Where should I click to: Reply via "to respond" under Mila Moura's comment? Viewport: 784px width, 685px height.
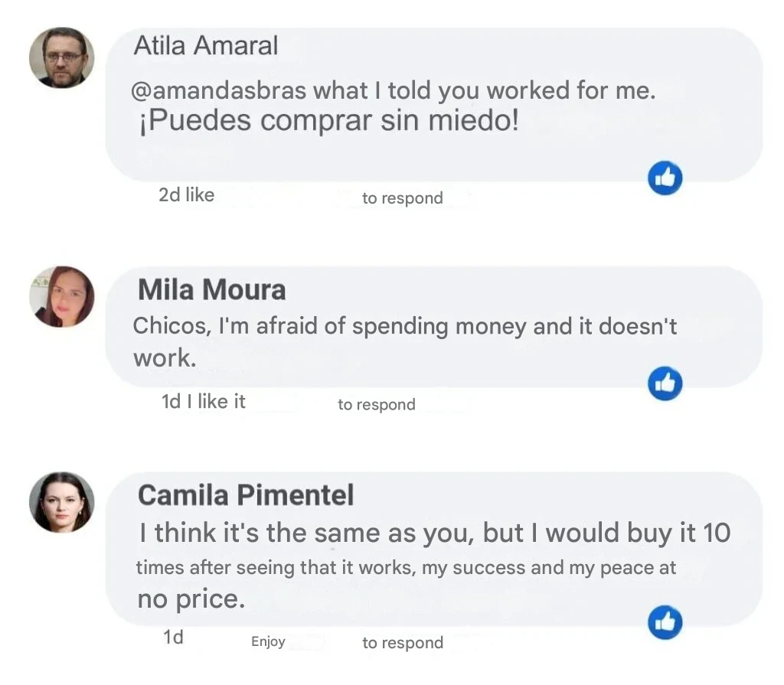coord(376,405)
